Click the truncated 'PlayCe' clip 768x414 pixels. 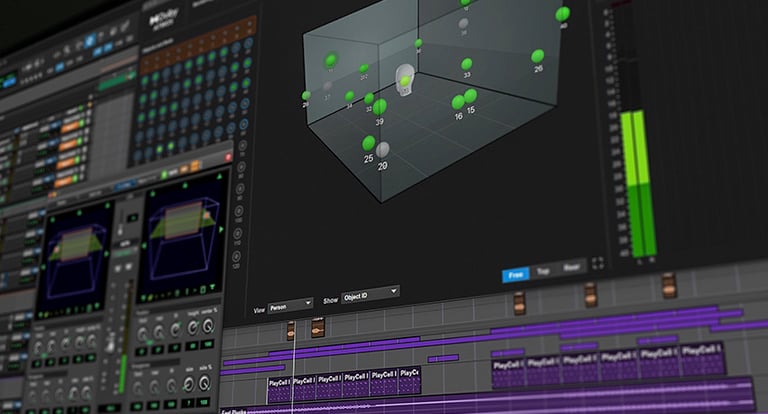pyautogui.click(x=409, y=381)
